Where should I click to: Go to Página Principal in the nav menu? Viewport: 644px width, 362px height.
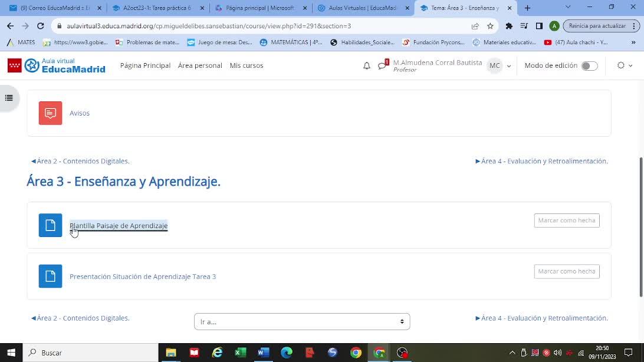[146, 65]
